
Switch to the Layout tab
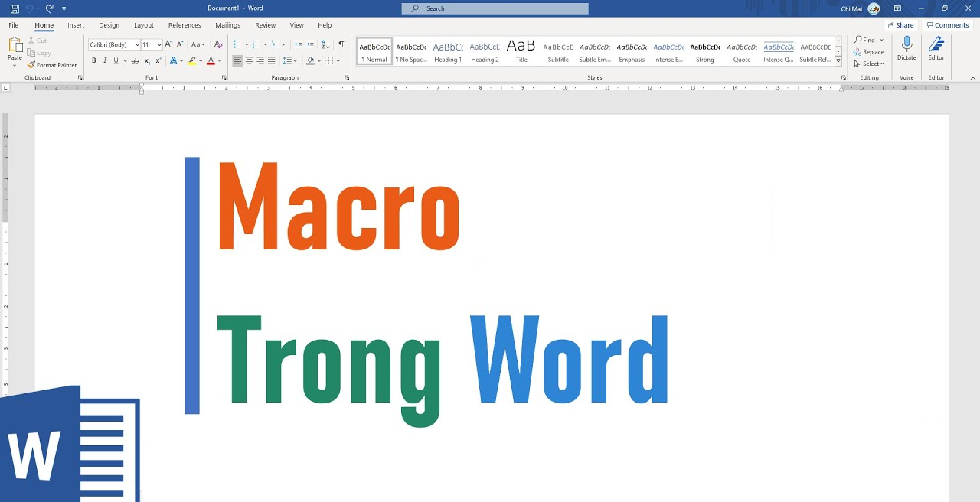coord(144,25)
